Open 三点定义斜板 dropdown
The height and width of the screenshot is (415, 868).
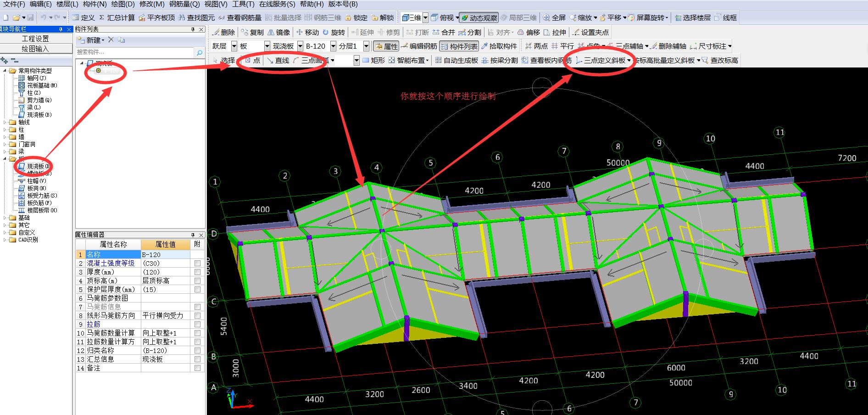(629, 60)
